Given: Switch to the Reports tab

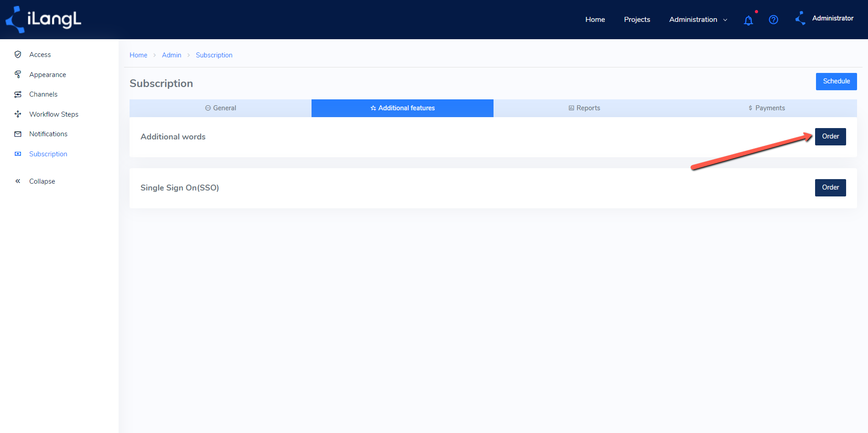Looking at the screenshot, I should point(584,108).
